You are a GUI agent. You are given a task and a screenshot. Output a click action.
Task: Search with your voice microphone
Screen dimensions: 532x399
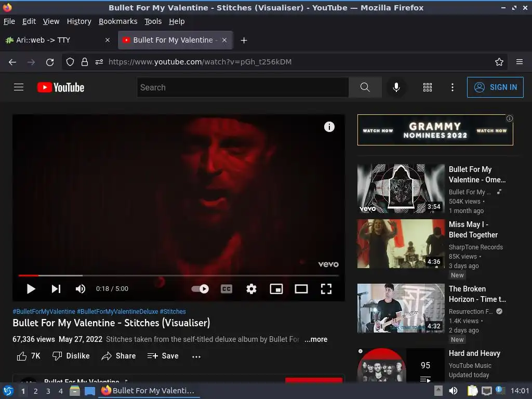coord(396,87)
